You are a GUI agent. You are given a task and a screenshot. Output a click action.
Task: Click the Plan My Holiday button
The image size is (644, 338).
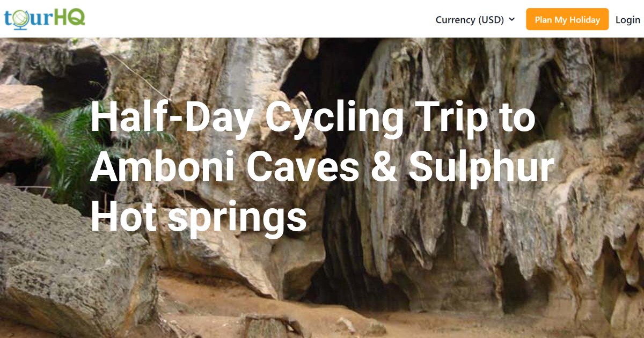(567, 19)
